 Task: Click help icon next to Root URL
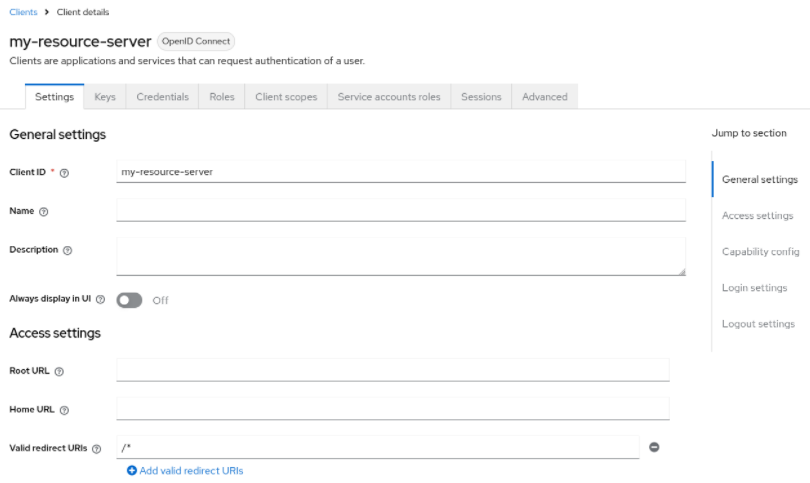coord(59,372)
